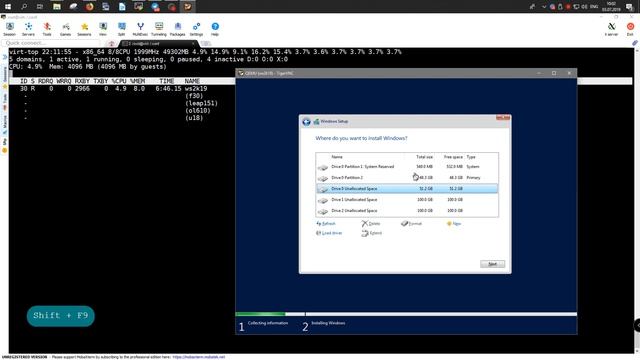Open the Packages toolbar icon

178,29
